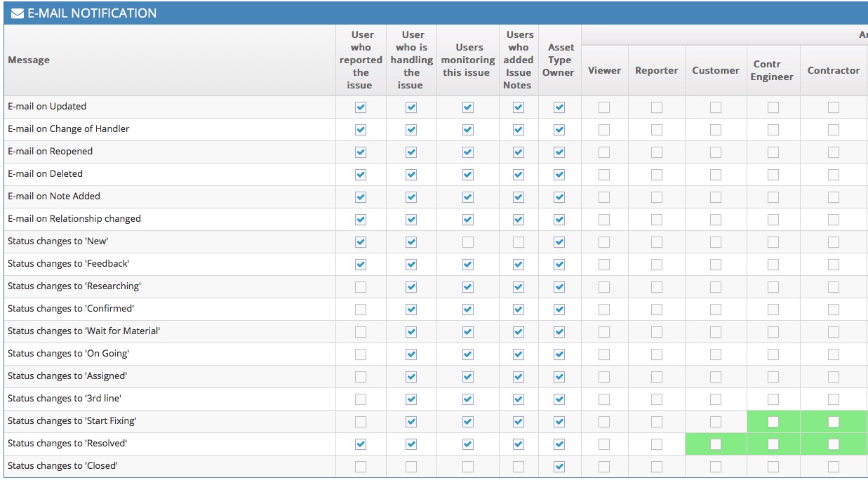The image size is (868, 485).
Task: Check Contractor for 'Status changes to Start Fixing'
Action: pyautogui.click(x=833, y=422)
